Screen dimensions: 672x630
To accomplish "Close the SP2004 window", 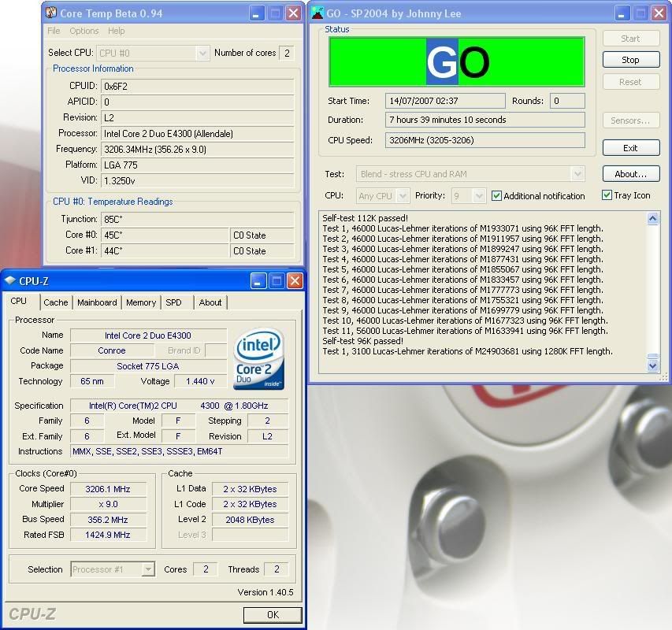I will click(x=659, y=13).
